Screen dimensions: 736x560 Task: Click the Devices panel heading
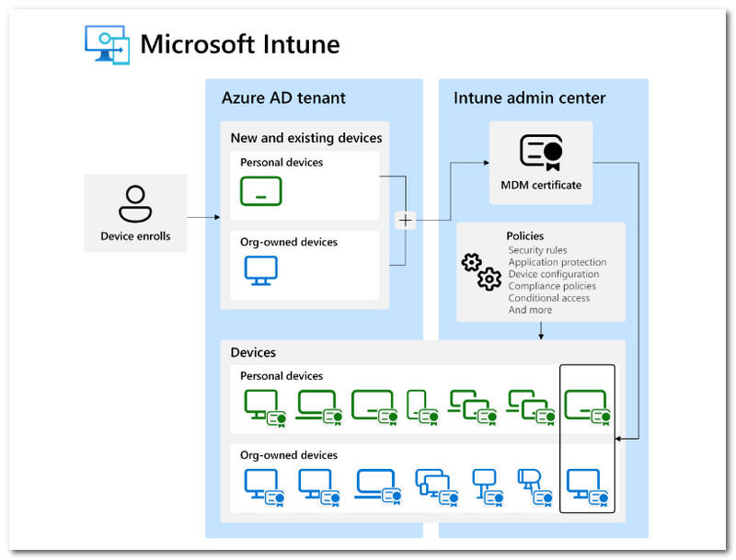tap(253, 352)
